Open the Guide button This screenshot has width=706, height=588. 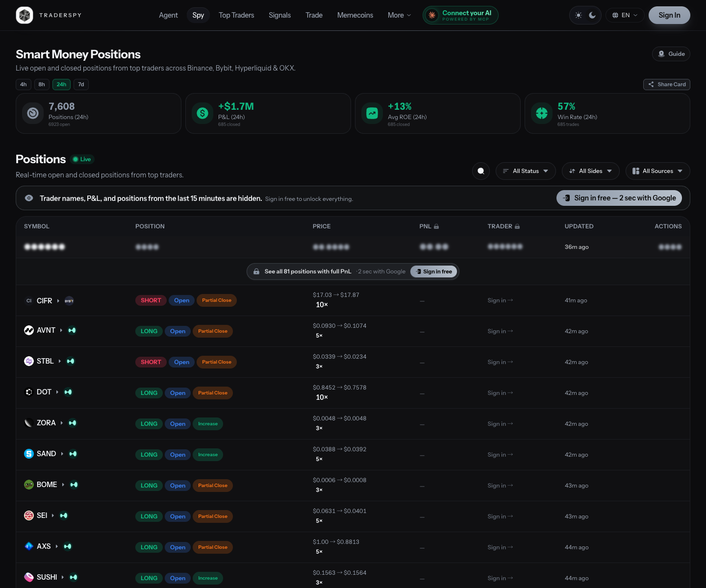pos(671,54)
